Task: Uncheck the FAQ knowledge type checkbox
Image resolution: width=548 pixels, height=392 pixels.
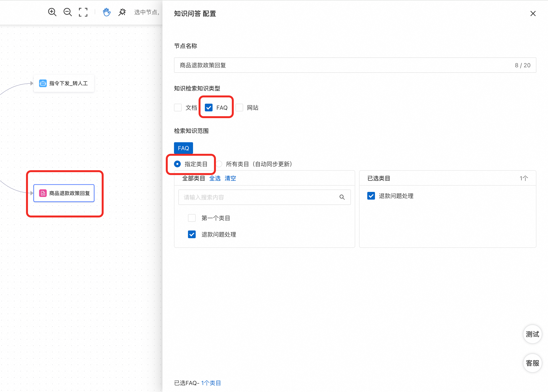Action: [x=208, y=108]
